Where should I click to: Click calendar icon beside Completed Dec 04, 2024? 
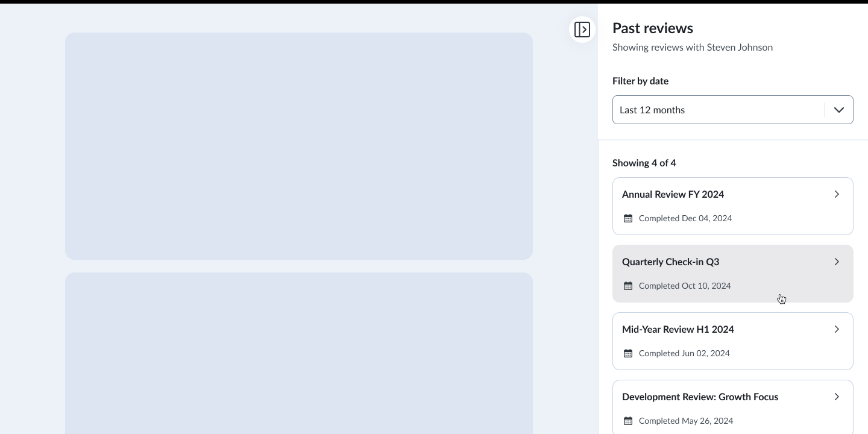coord(628,218)
